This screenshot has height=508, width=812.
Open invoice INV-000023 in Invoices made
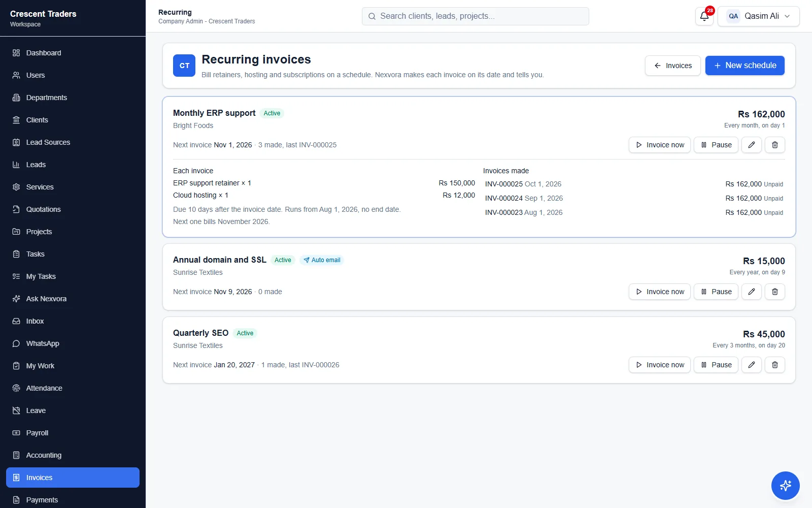(634, 212)
